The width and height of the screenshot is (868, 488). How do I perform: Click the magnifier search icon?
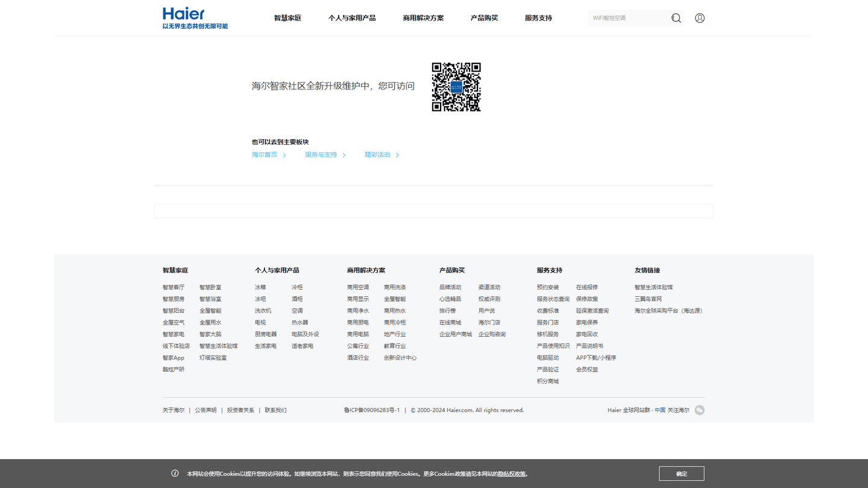click(x=676, y=18)
